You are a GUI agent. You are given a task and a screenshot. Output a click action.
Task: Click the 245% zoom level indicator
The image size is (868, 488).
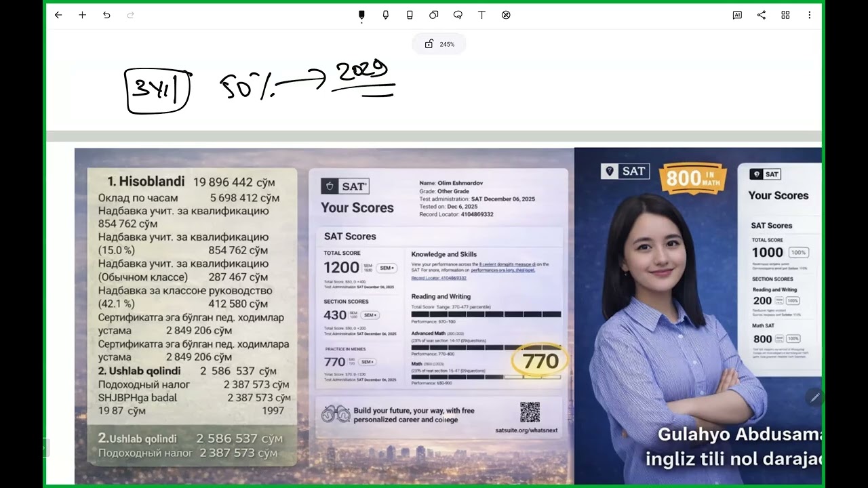[447, 44]
